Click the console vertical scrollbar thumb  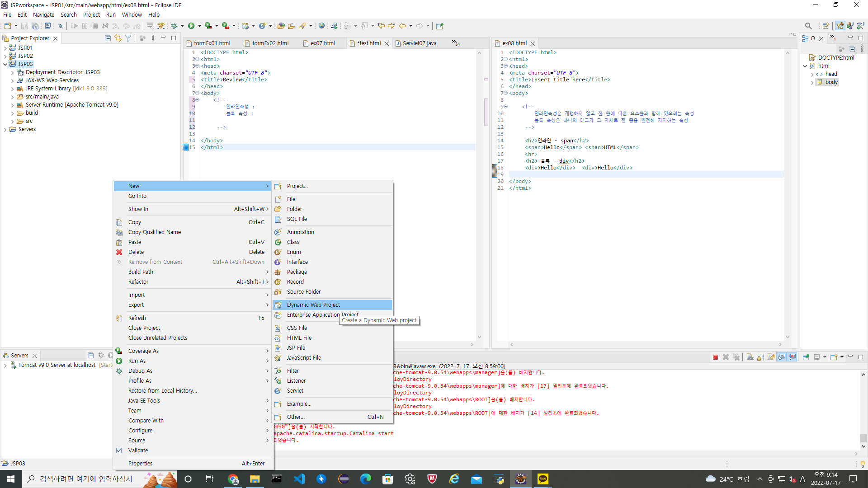coord(863,438)
